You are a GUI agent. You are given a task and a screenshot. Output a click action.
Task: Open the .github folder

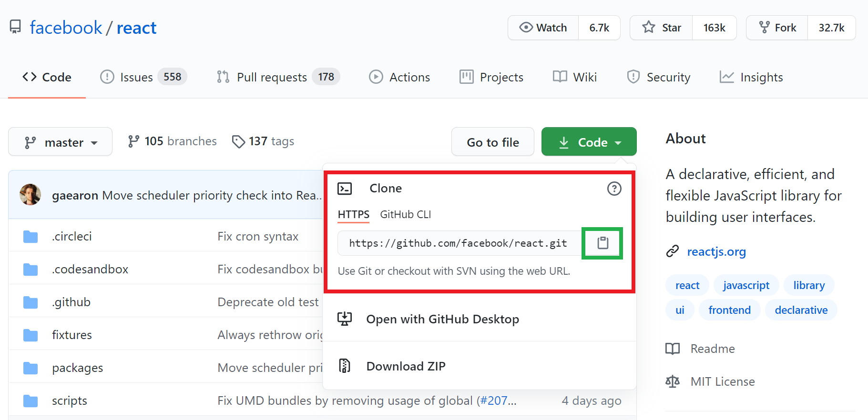tap(71, 302)
